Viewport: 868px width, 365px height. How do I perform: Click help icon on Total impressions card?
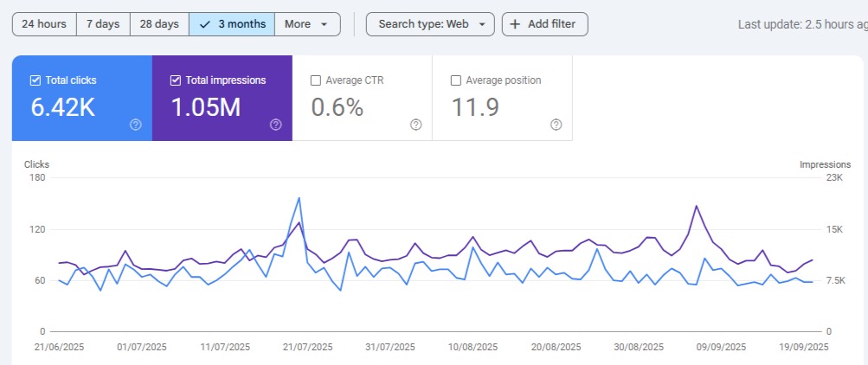point(275,125)
